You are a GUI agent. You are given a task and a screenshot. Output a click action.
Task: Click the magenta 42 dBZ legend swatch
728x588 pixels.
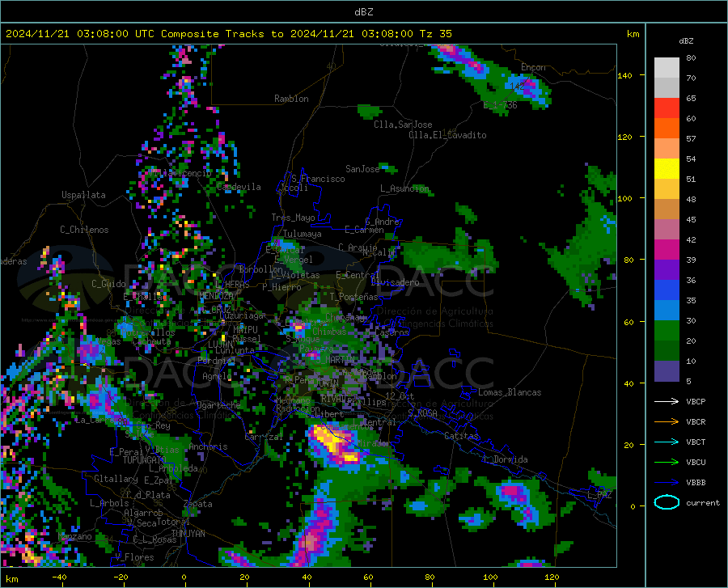coord(667,249)
